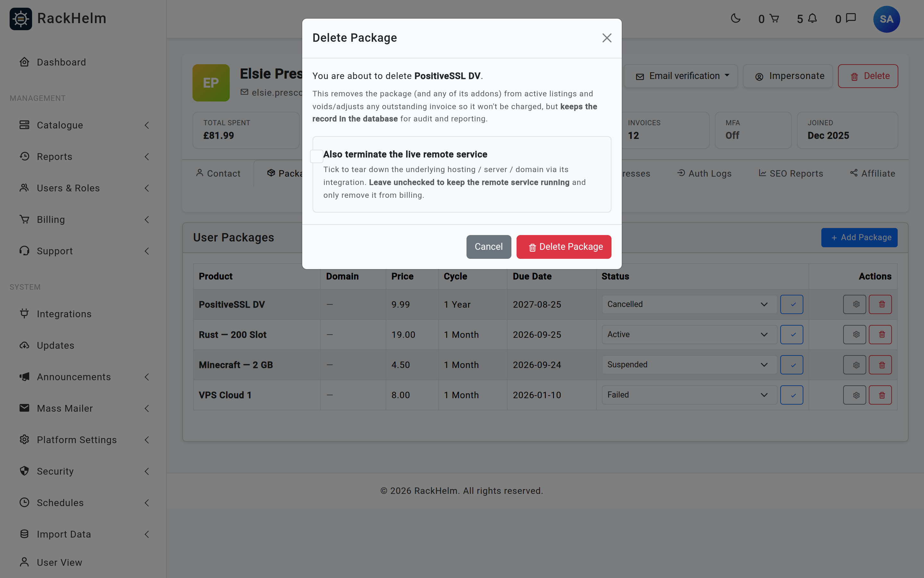This screenshot has width=924, height=578.
Task: Toggle dark mode moon icon
Action: click(x=735, y=18)
